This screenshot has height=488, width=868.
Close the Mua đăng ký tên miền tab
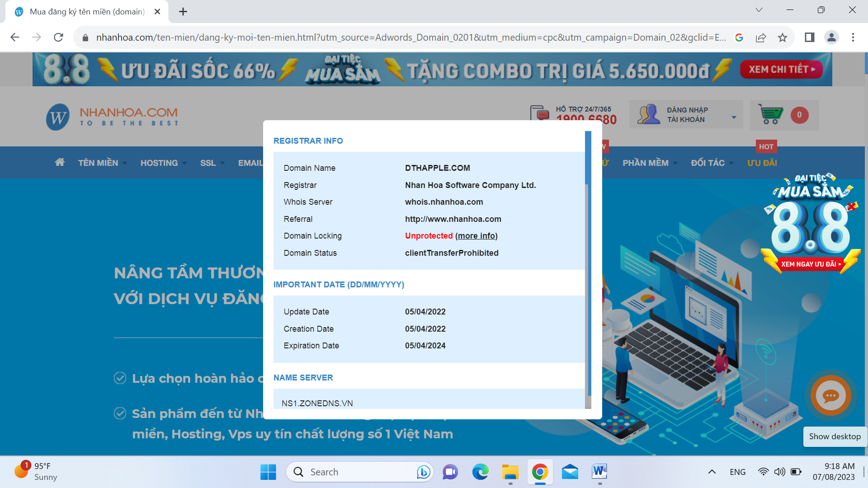tap(157, 12)
